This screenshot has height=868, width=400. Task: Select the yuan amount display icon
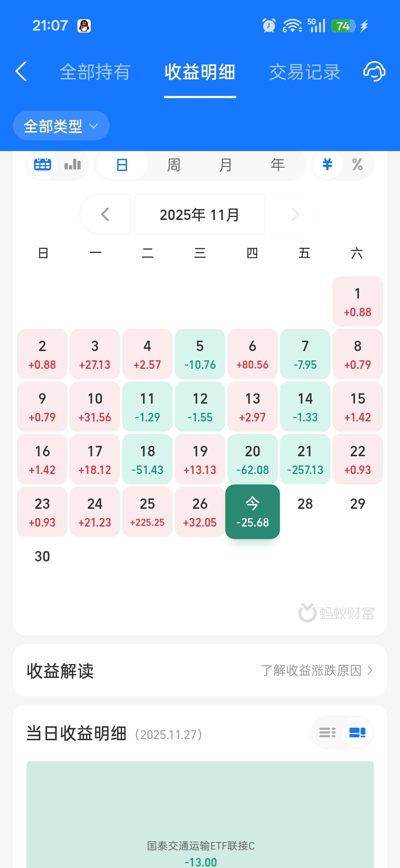[x=327, y=164]
